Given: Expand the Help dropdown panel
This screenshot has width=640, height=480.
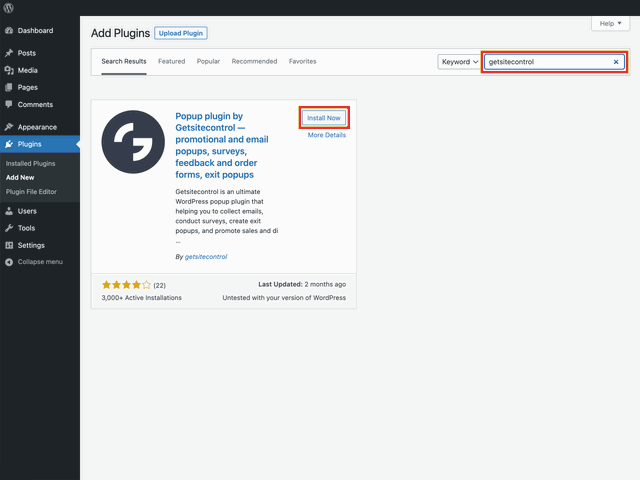Looking at the screenshot, I should click(x=611, y=23).
